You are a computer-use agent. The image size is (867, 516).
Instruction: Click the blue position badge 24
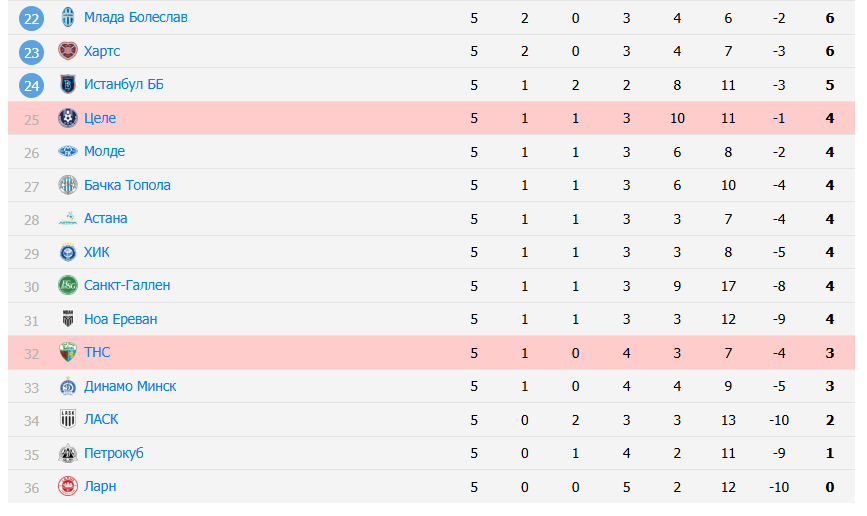(x=32, y=85)
